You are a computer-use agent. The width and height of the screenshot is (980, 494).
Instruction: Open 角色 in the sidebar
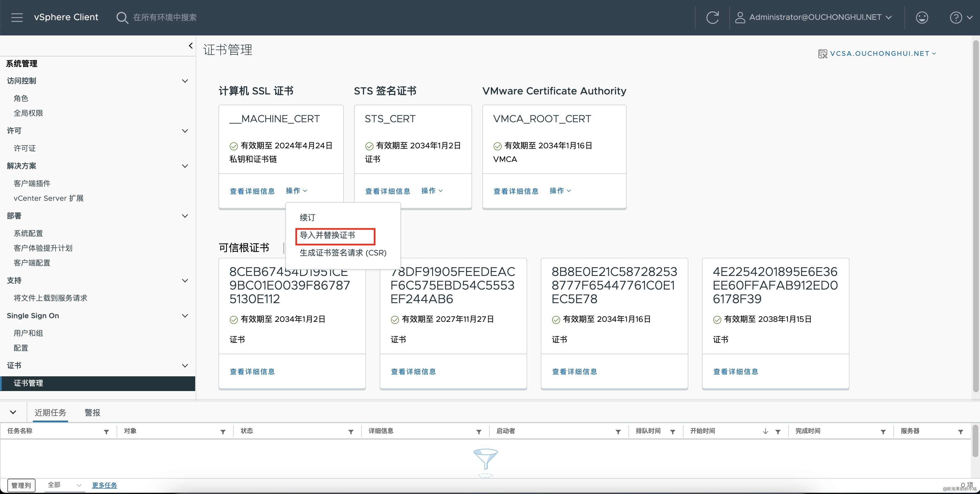pyautogui.click(x=21, y=98)
